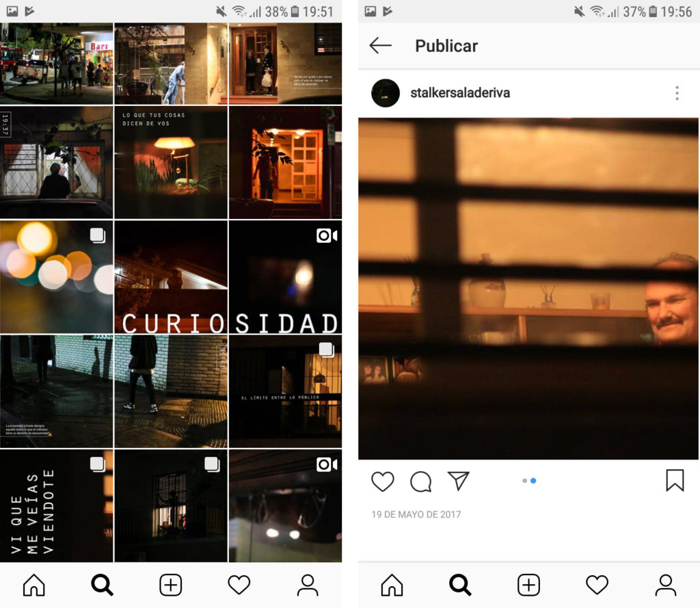The height and width of the screenshot is (608, 700).
Task: Open the stalkersaladeriva profile username
Action: [x=459, y=93]
